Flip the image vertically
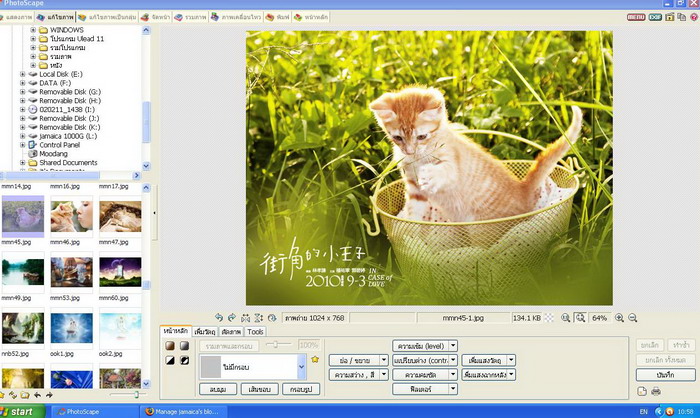Viewport: 700px width, 418px height. 258,318
